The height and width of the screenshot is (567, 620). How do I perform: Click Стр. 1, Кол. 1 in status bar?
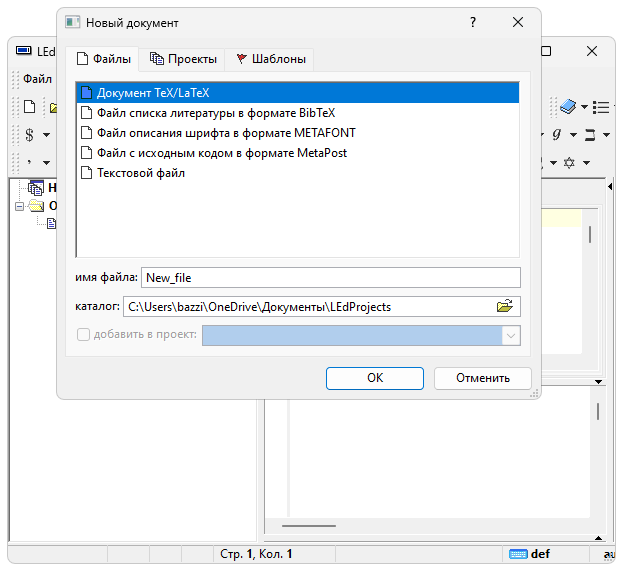(x=256, y=554)
